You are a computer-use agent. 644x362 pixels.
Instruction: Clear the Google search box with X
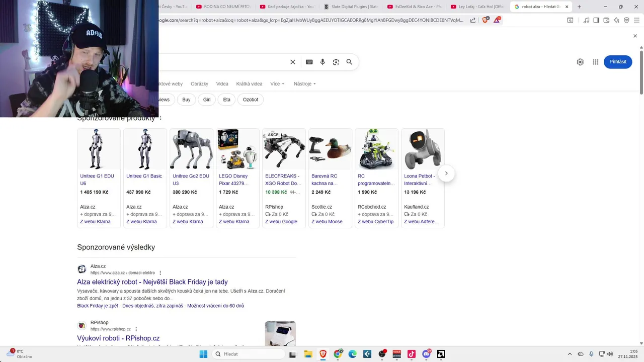(293, 62)
